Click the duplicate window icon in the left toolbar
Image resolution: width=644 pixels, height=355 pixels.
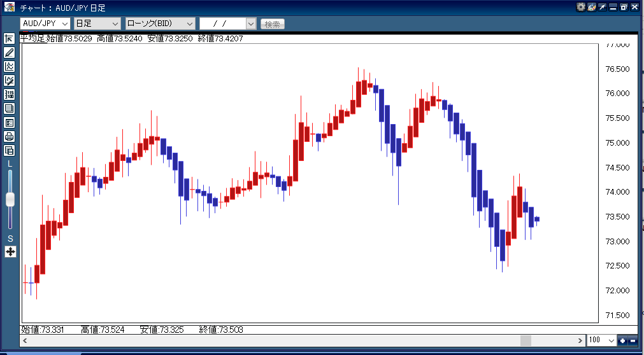pos(10,150)
